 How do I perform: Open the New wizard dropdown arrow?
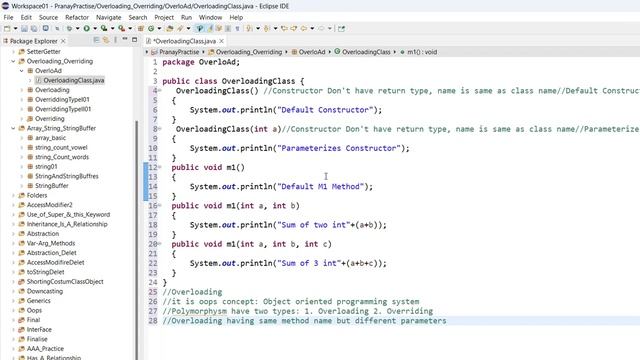click(x=15, y=29)
